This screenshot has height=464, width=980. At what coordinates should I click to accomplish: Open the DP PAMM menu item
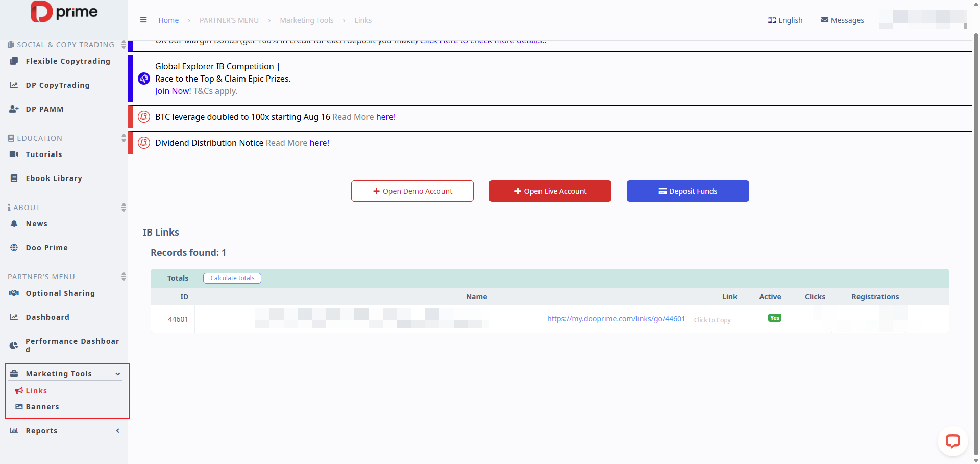coord(45,109)
